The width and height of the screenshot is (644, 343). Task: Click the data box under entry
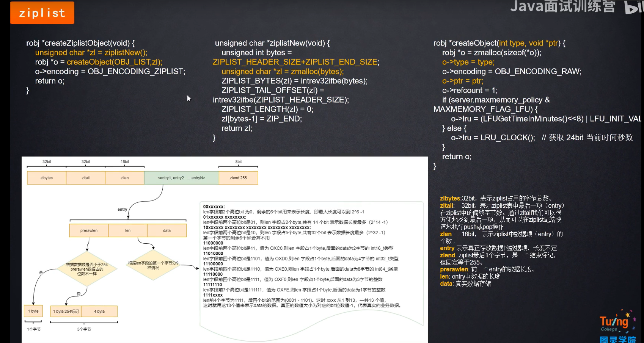pyautogui.click(x=166, y=230)
